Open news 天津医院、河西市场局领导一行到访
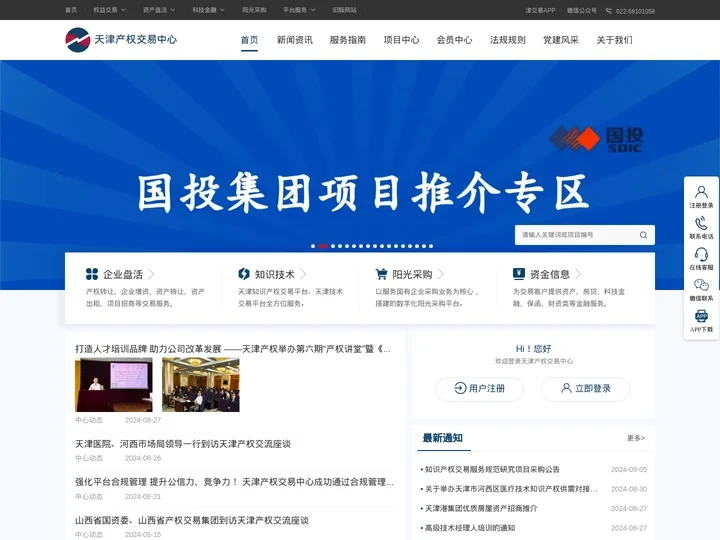The width and height of the screenshot is (720, 540). coord(183,444)
